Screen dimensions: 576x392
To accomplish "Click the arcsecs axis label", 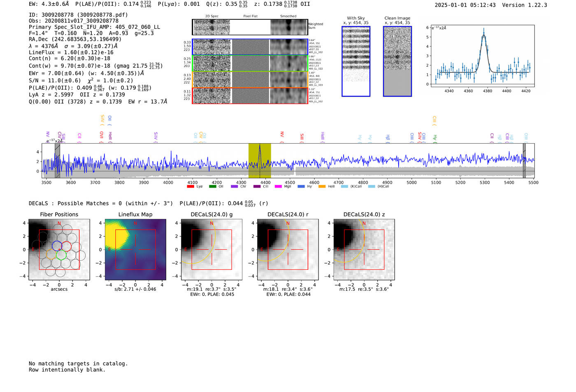I will click(59, 289).
